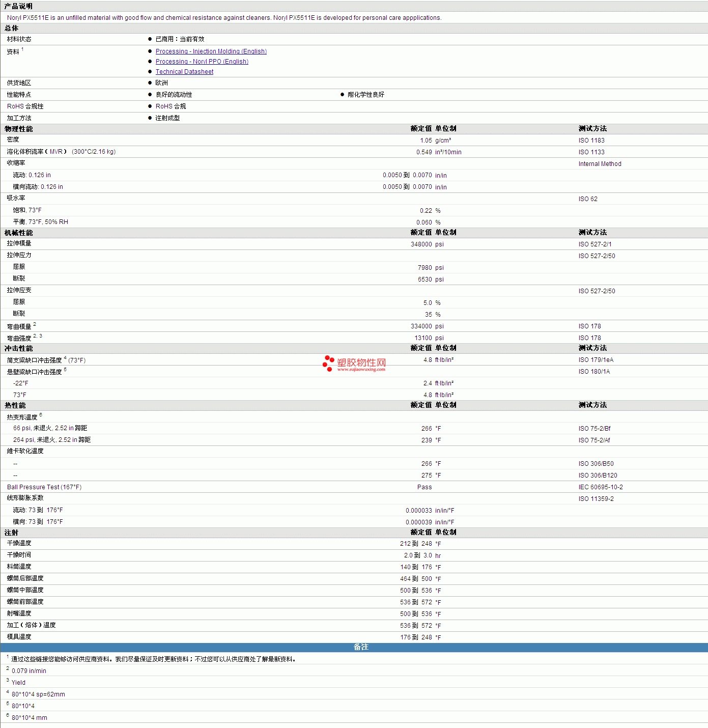Select equilibrium absorption value 0.060
Screen dimensions: 708x728
pyautogui.click(x=424, y=222)
